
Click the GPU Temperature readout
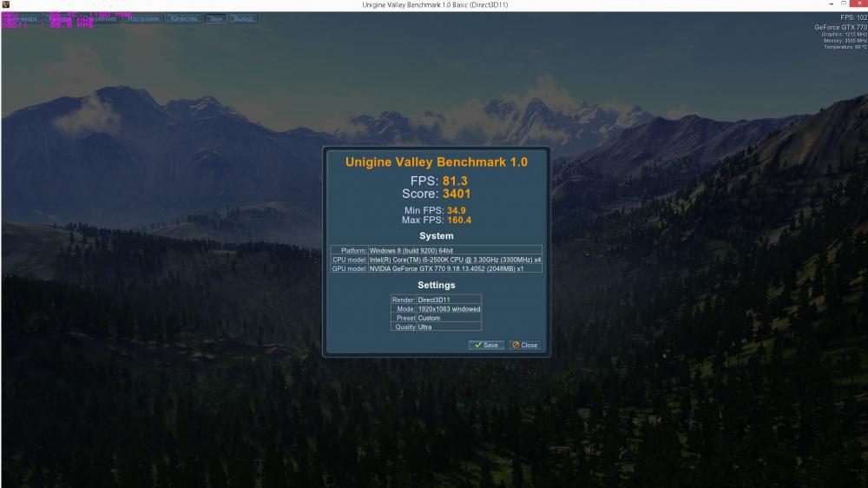pyautogui.click(x=845, y=47)
